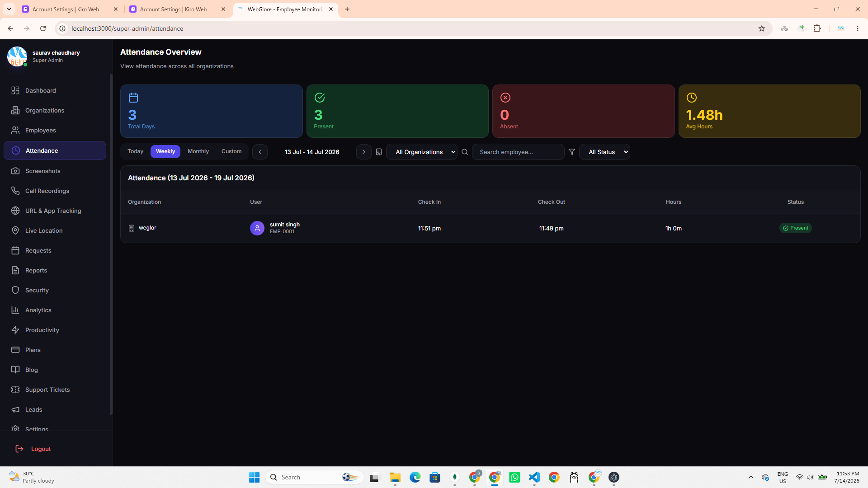The image size is (868, 488).
Task: Click the filter funnel icon
Action: [572, 152]
